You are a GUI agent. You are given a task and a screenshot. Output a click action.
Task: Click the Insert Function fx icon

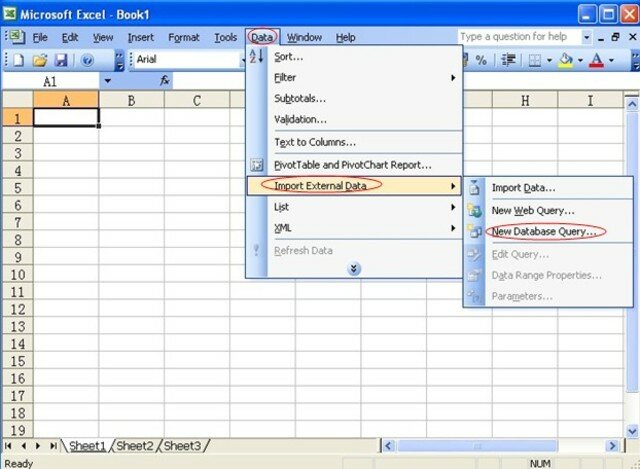tap(164, 80)
